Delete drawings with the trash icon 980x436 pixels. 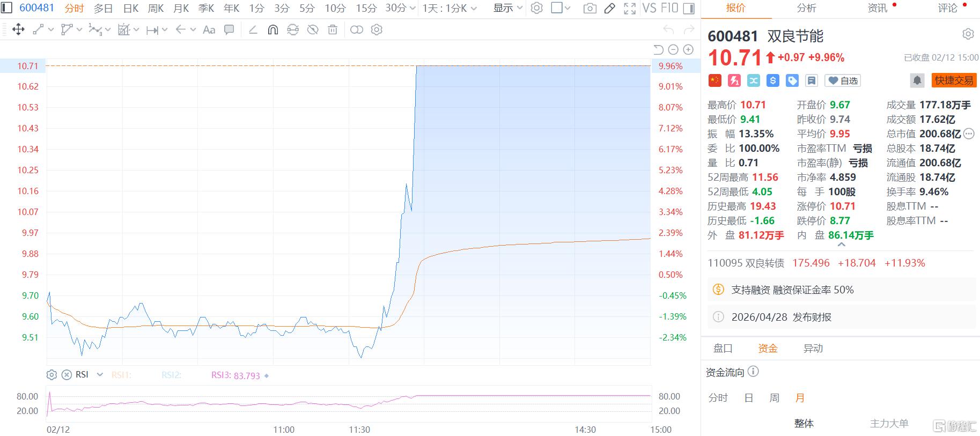[333, 30]
